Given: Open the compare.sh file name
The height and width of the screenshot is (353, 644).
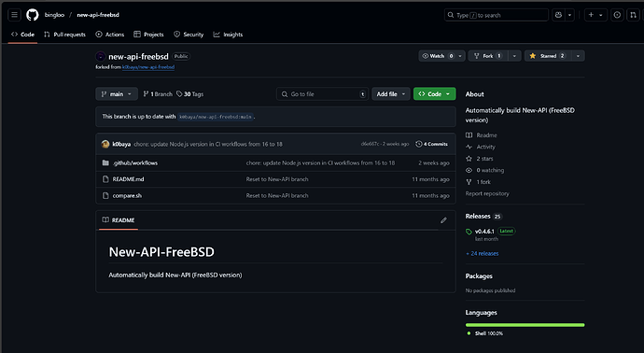Looking at the screenshot, I should [x=127, y=195].
